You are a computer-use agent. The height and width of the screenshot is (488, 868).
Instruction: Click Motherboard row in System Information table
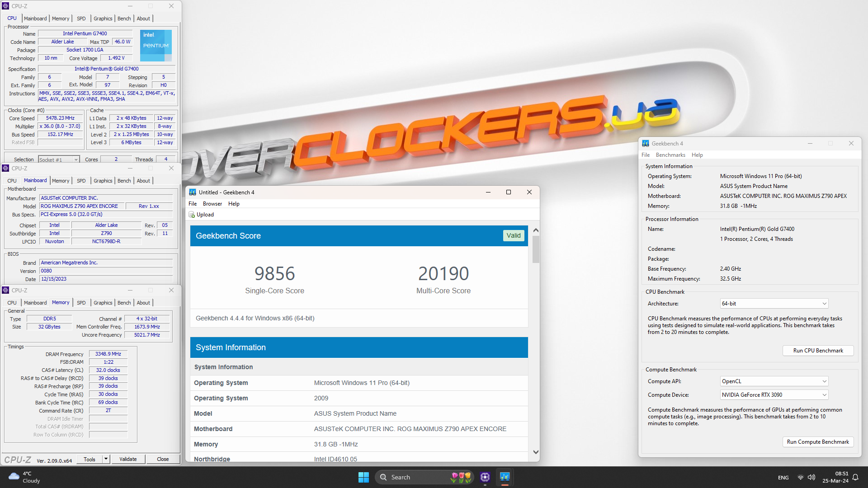[359, 429]
